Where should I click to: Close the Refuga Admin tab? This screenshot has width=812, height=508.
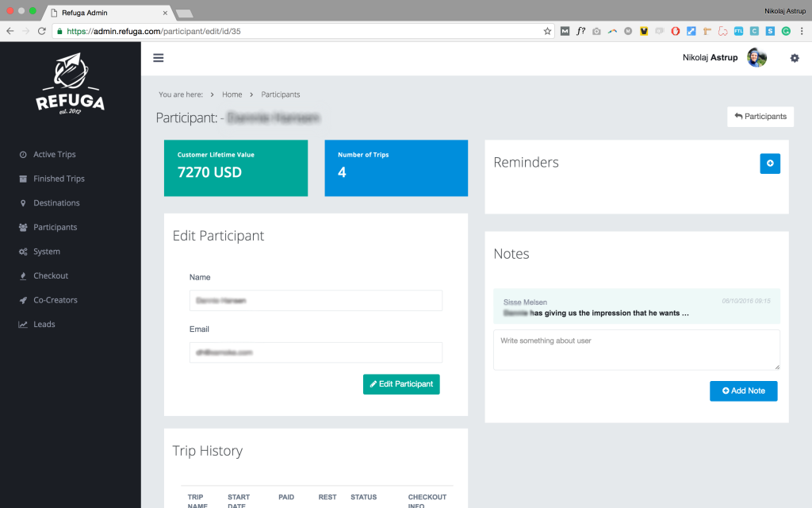pyautogui.click(x=165, y=13)
